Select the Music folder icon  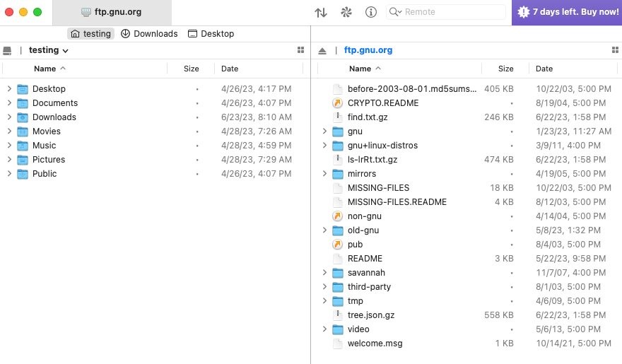(x=23, y=146)
